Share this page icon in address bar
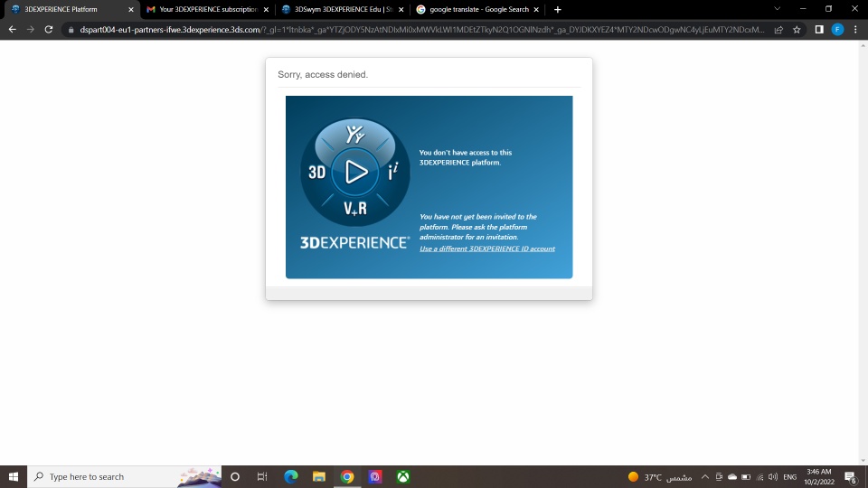The height and width of the screenshot is (488, 868). (778, 30)
